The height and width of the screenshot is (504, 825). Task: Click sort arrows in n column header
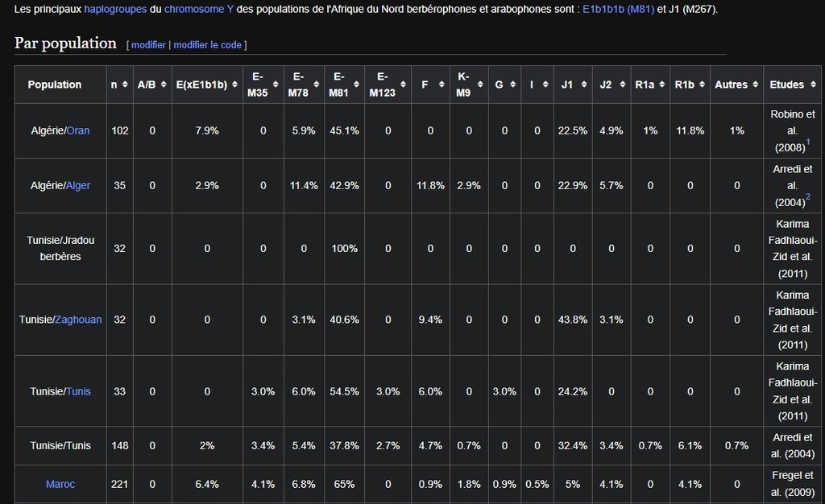[x=126, y=85]
